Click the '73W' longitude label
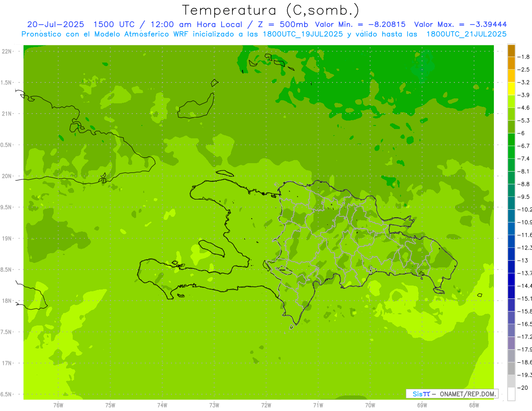 [x=214, y=405]
